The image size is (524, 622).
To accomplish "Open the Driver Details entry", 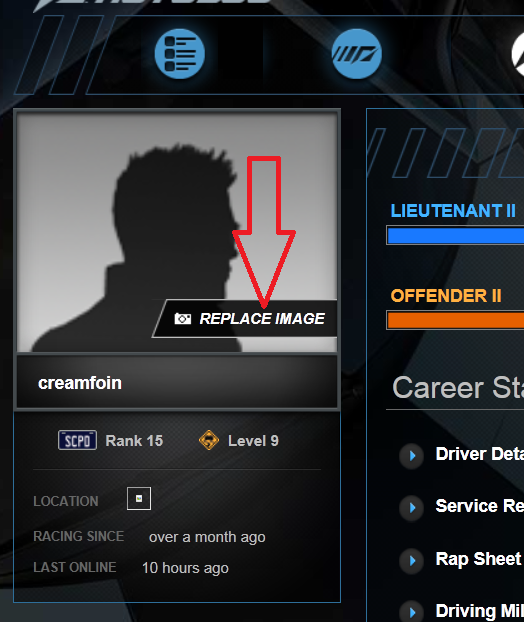I will pos(480,454).
